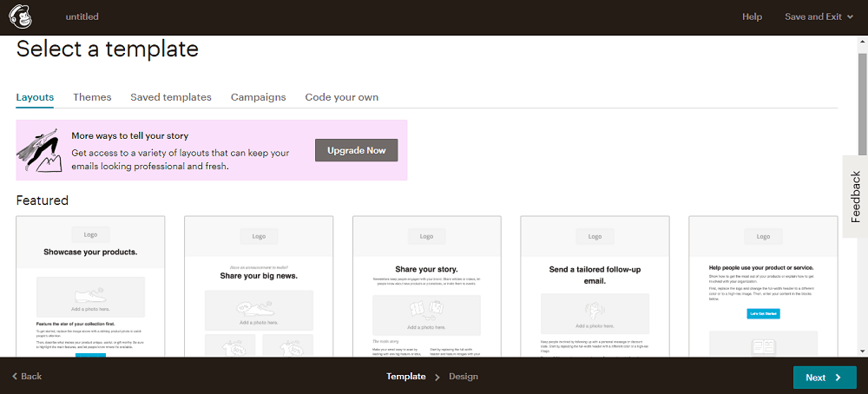Select the Share your big news template
The width and height of the screenshot is (868, 394).
259,286
